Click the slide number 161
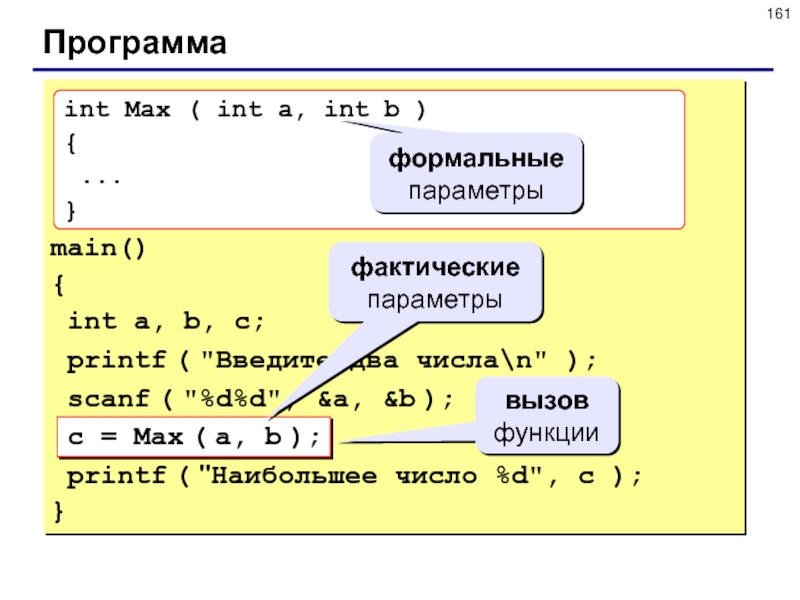 [x=778, y=14]
